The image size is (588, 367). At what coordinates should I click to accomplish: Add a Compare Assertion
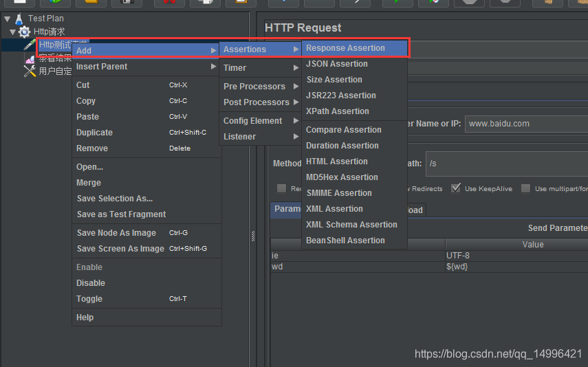[x=354, y=130]
